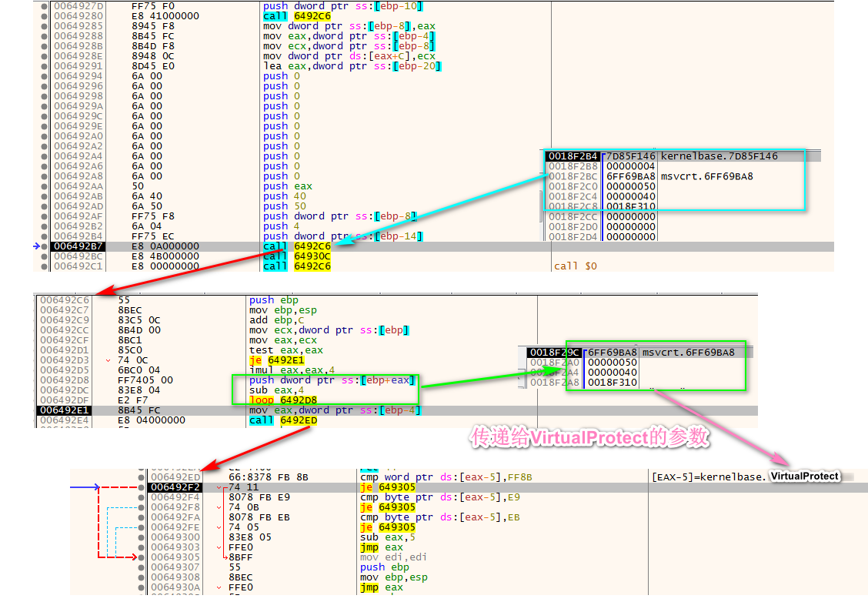Image resolution: width=868 pixels, height=602 pixels.
Task: Click the blue EIP arrow beside 006492B7
Action: tap(36, 246)
